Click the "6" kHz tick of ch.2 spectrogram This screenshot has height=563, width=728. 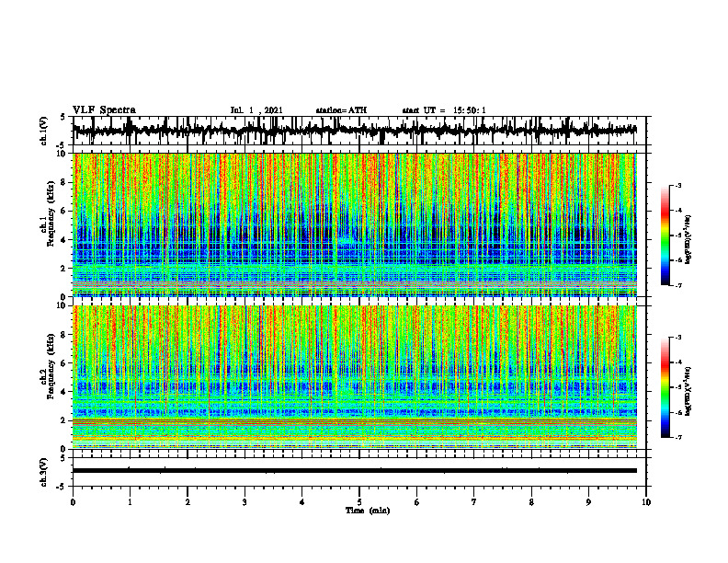64,362
